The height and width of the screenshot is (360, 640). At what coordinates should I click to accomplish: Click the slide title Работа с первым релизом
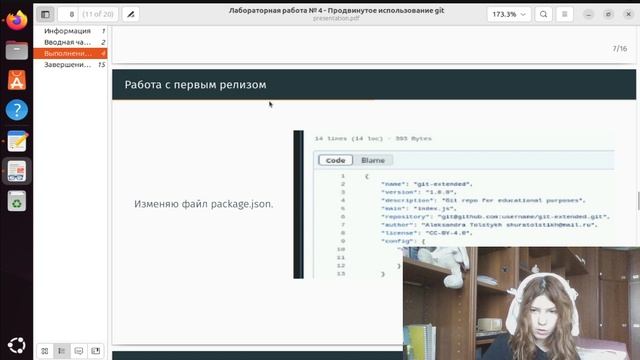click(196, 85)
